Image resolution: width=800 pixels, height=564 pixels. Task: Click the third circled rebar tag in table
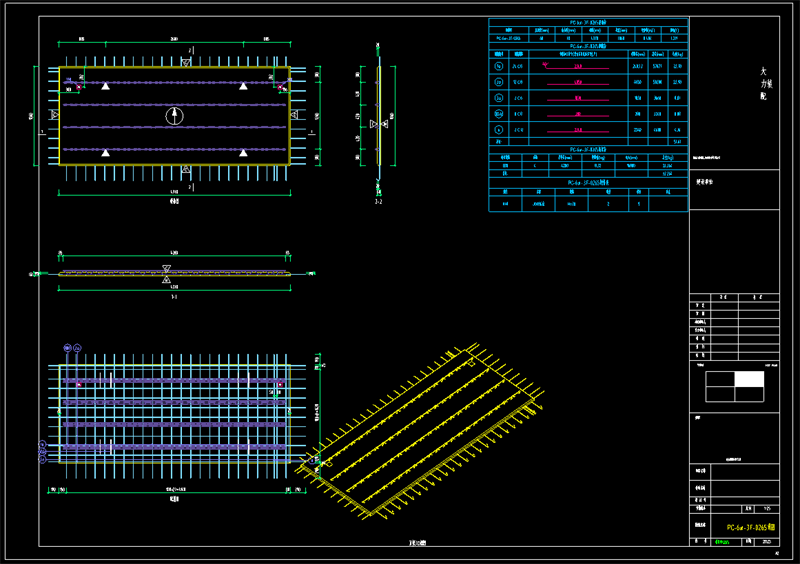coord(499,97)
